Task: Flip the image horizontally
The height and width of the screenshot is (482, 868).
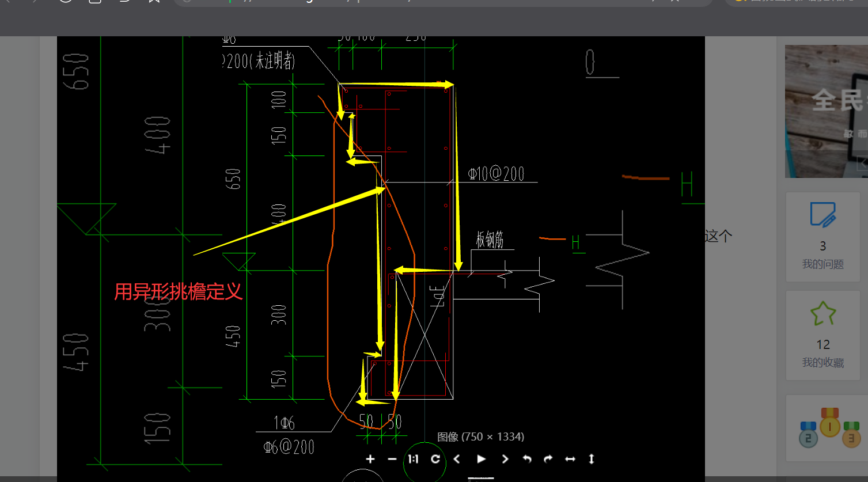Action: point(570,459)
